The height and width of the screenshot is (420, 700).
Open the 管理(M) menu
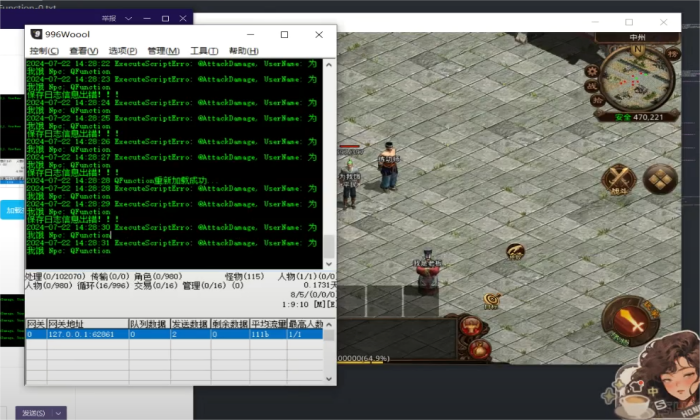tap(163, 51)
